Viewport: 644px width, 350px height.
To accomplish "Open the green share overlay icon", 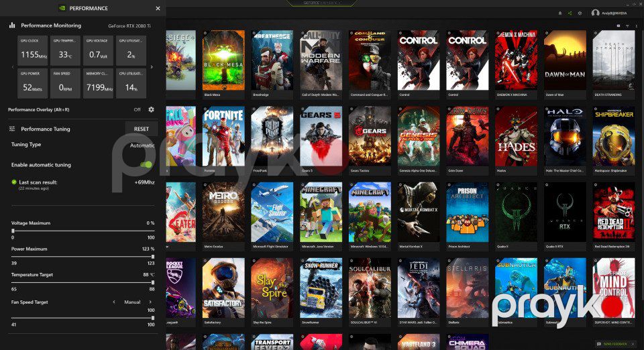I will point(570,13).
